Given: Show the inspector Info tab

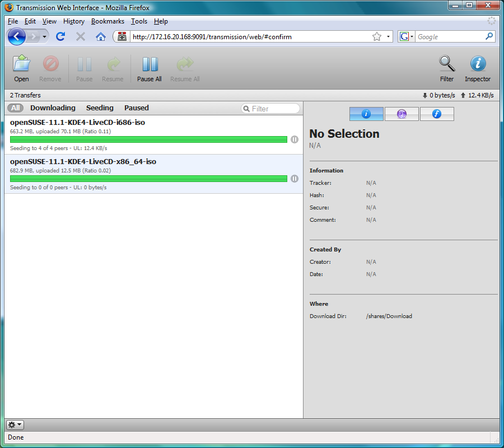Looking at the screenshot, I should pos(366,114).
